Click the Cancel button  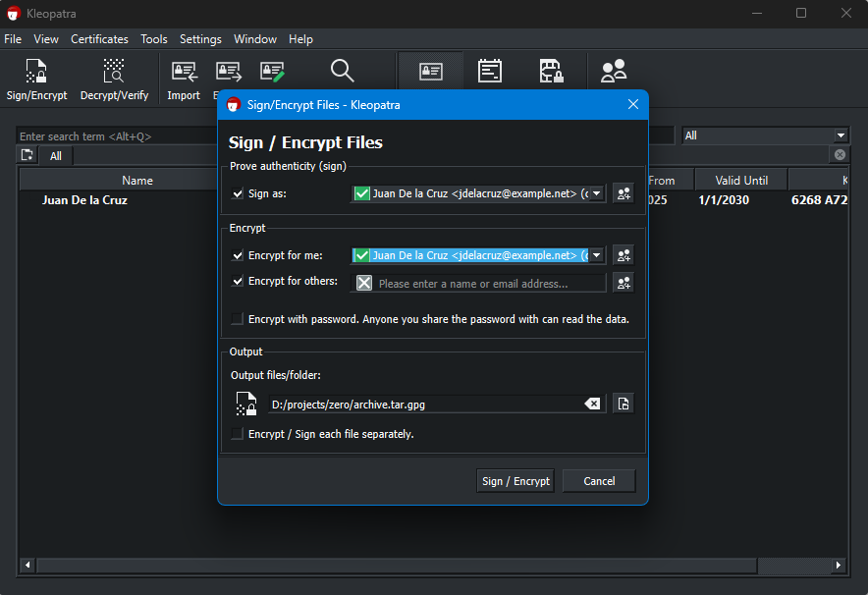pos(599,481)
